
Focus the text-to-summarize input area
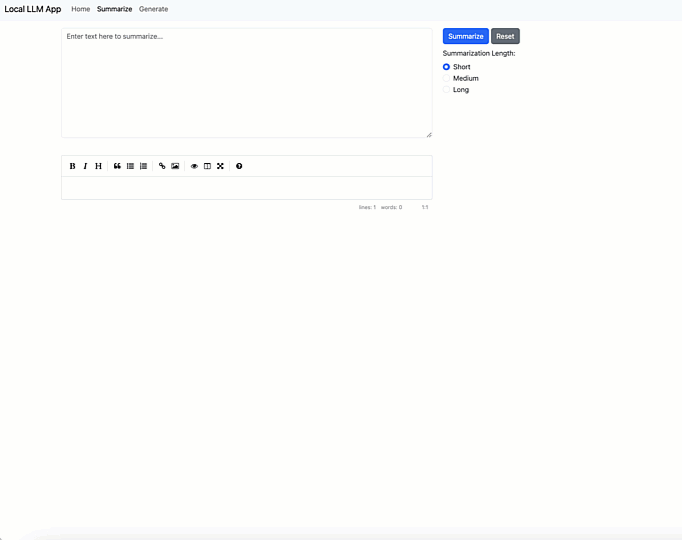point(247,83)
